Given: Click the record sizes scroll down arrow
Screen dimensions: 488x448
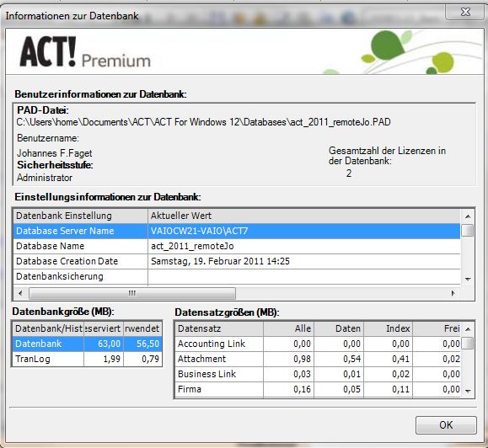Looking at the screenshot, I should pyautogui.click(x=468, y=391).
